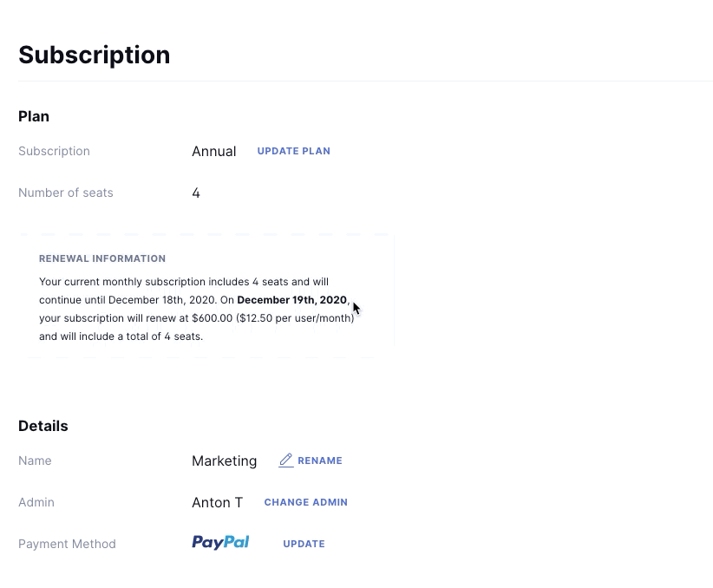Click the PayPal logo
713x588 pixels.
click(220, 543)
